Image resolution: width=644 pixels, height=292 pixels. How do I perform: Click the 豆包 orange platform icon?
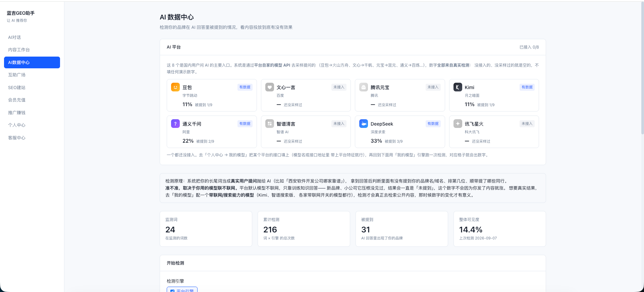click(x=175, y=87)
